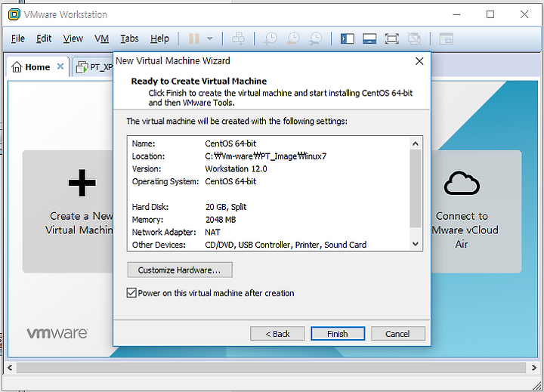Image resolution: width=544 pixels, height=392 pixels.
Task: Open the VM menu
Action: [101, 39]
